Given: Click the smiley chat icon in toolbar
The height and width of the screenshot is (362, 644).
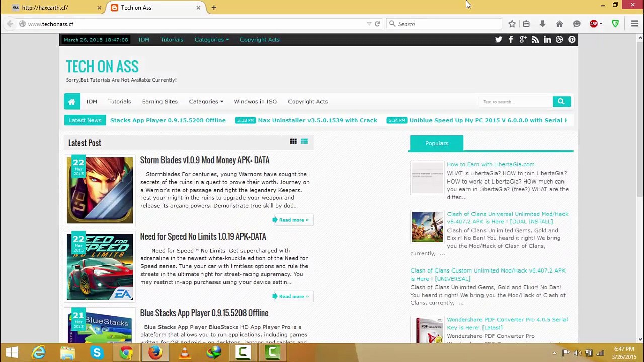Looking at the screenshot, I should [x=577, y=24].
